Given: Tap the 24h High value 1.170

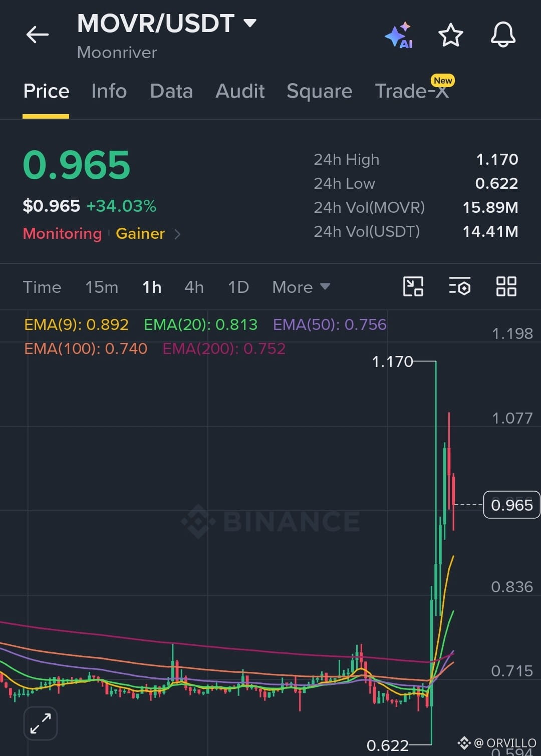Looking at the screenshot, I should 497,159.
